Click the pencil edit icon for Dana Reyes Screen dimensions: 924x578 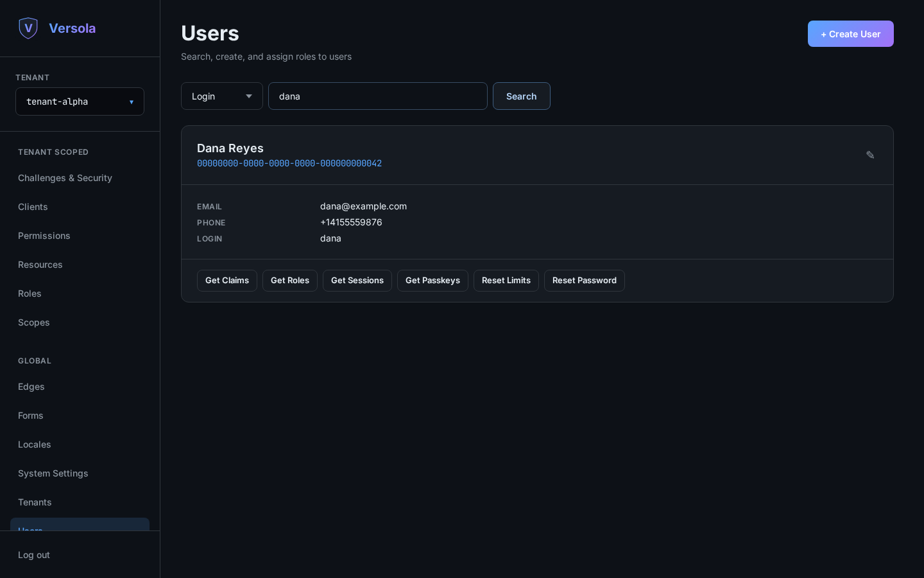pyautogui.click(x=870, y=155)
